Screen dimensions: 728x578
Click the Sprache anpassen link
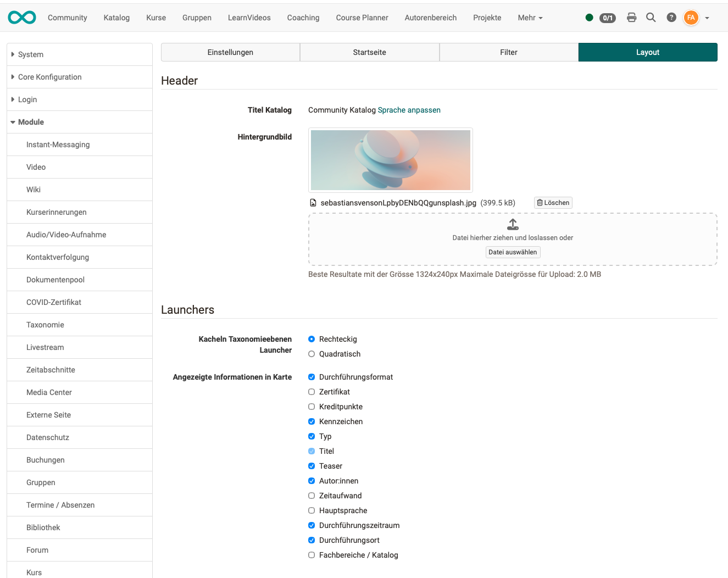[x=409, y=110]
